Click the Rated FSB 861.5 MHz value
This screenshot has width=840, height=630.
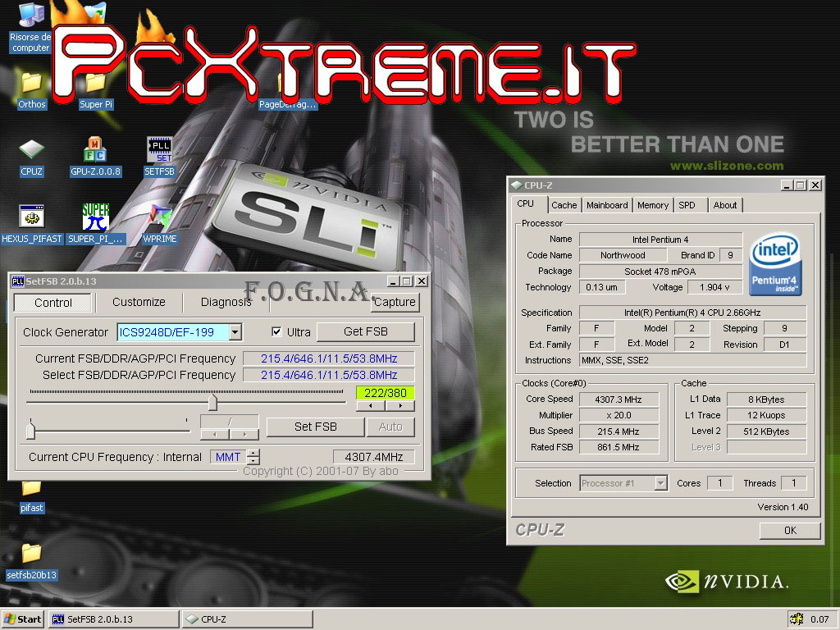(x=619, y=447)
